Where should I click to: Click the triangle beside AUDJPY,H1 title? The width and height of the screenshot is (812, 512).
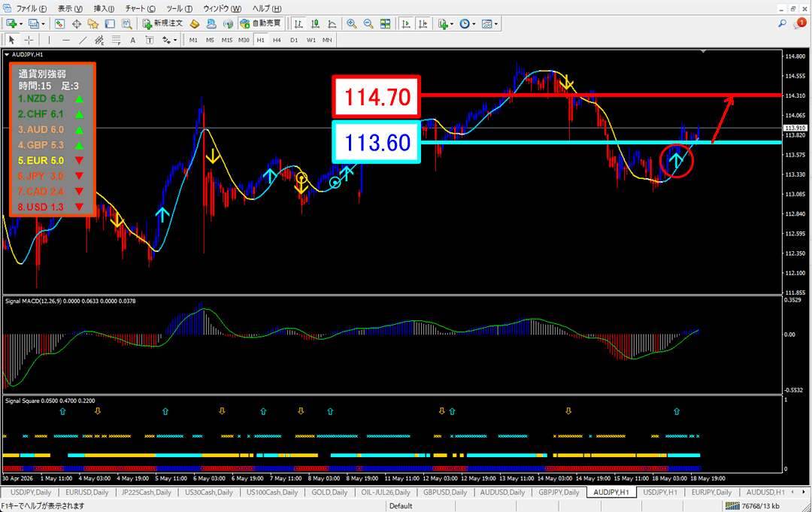pos(7,54)
